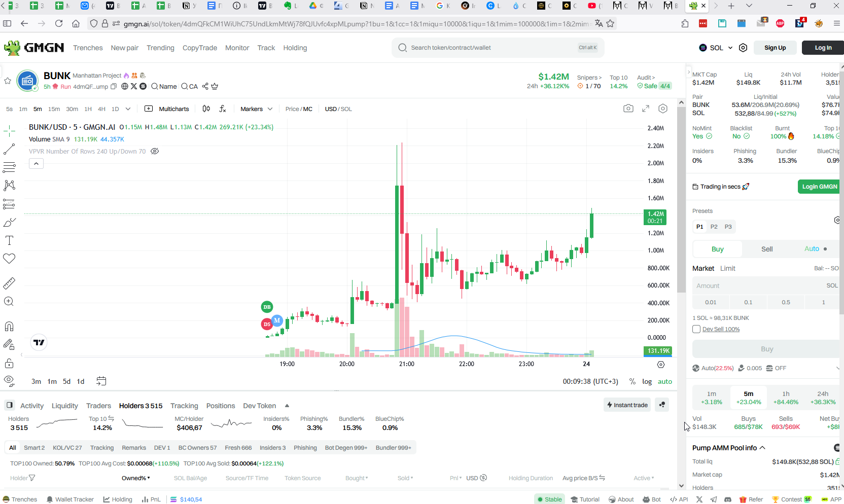Image resolution: width=844 pixels, height=504 pixels.
Task: Share the BUNK token page
Action: (205, 86)
